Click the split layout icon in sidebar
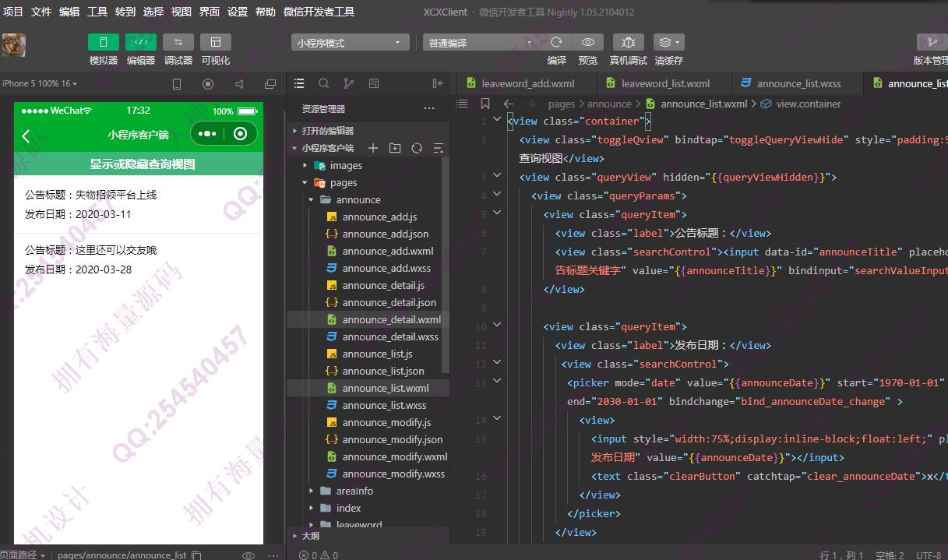Screen dimensions: 948x560 click(x=373, y=83)
